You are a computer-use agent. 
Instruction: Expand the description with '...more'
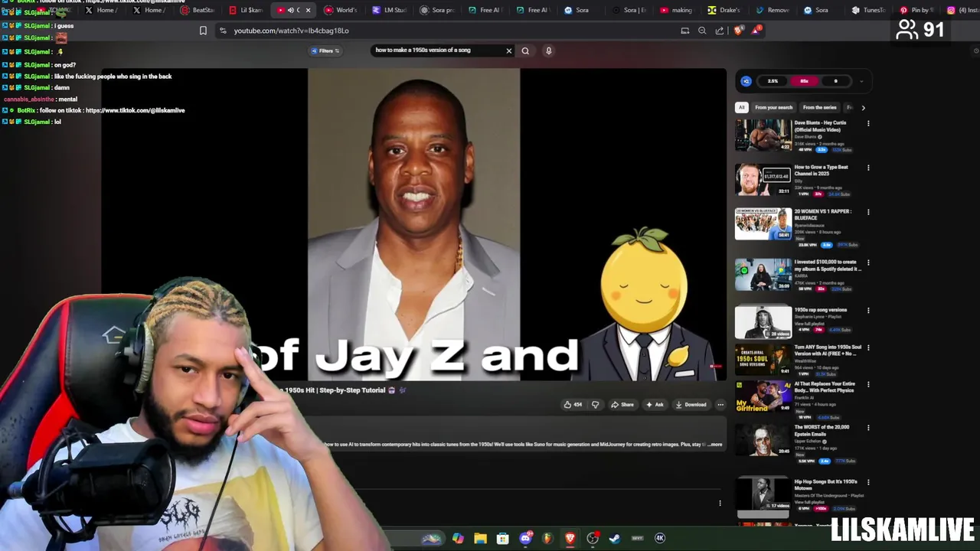click(x=715, y=444)
